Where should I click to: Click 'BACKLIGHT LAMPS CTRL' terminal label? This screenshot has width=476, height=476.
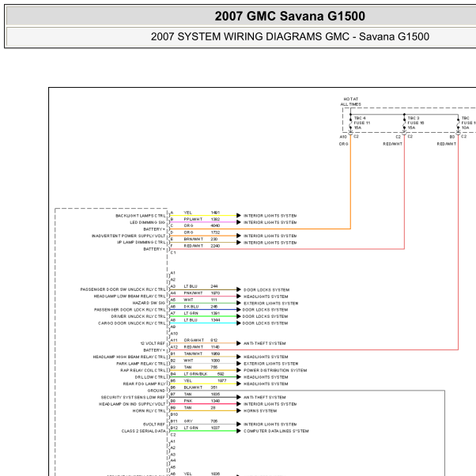tap(141, 216)
